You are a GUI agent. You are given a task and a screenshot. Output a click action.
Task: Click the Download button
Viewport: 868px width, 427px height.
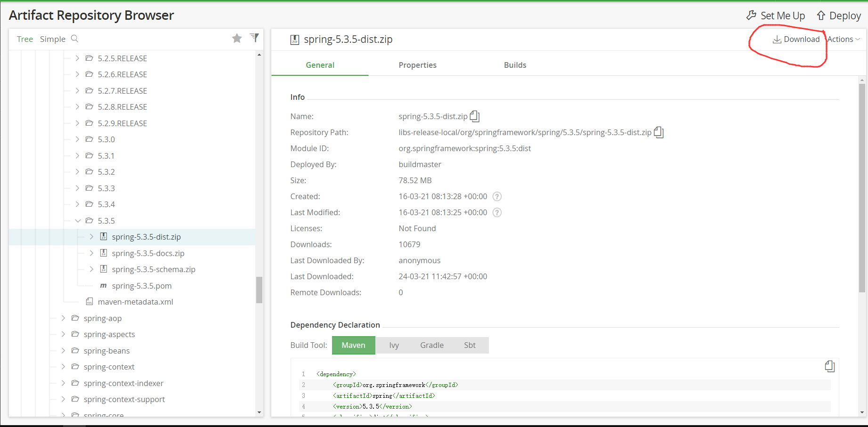[x=796, y=39]
